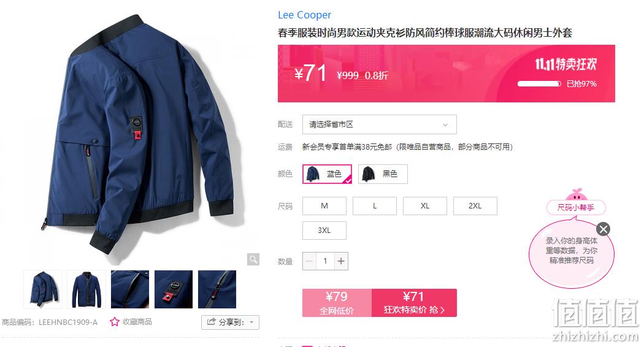644x347 pixels.
Task: Choose size 3XL
Action: tap(324, 231)
